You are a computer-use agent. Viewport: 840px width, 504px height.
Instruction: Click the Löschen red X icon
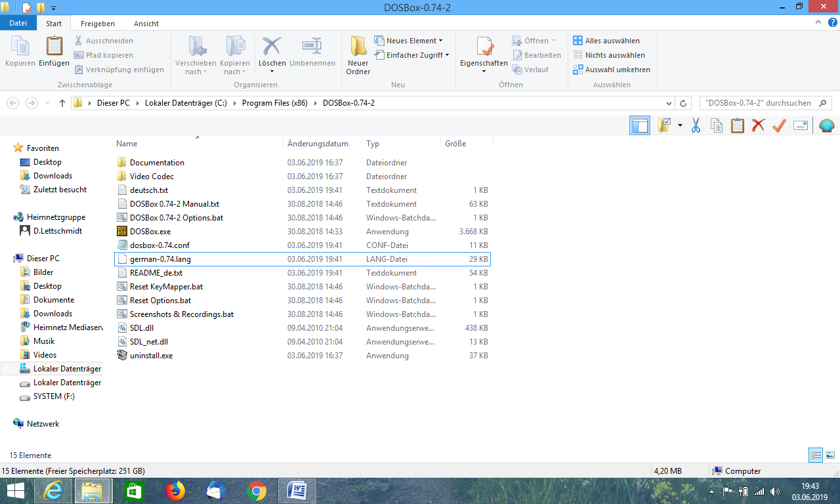pyautogui.click(x=272, y=46)
